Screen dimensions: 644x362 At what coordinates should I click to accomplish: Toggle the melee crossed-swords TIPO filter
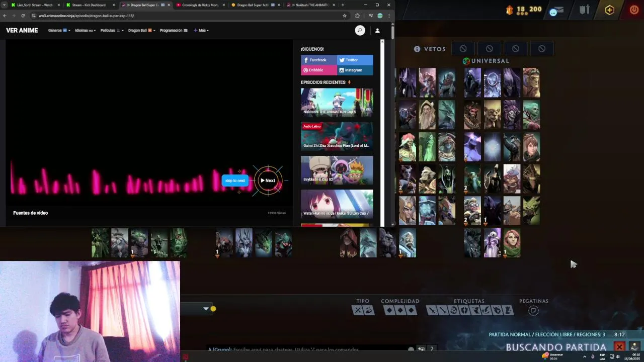[358, 310]
